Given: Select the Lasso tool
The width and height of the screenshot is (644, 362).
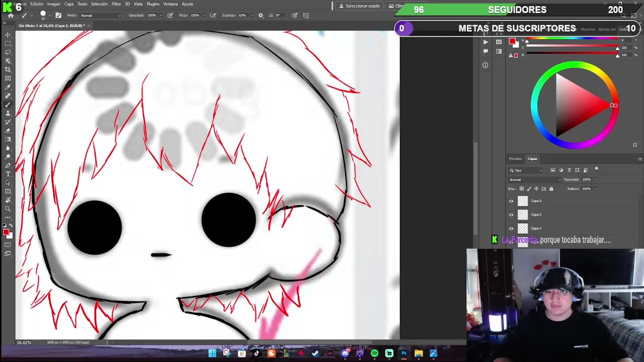Looking at the screenshot, I should [x=8, y=52].
